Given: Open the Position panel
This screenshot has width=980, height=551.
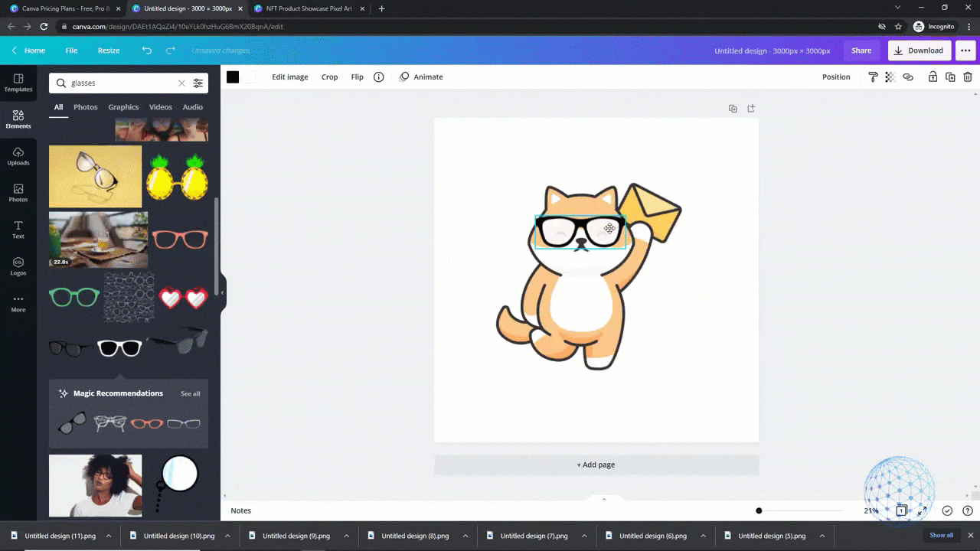Looking at the screenshot, I should tap(836, 77).
